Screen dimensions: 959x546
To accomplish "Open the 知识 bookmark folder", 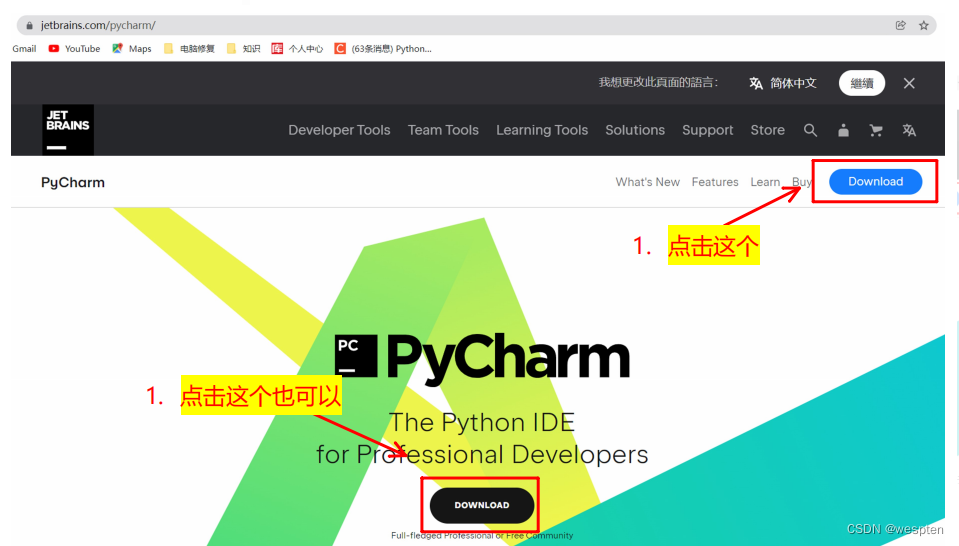I will 243,49.
